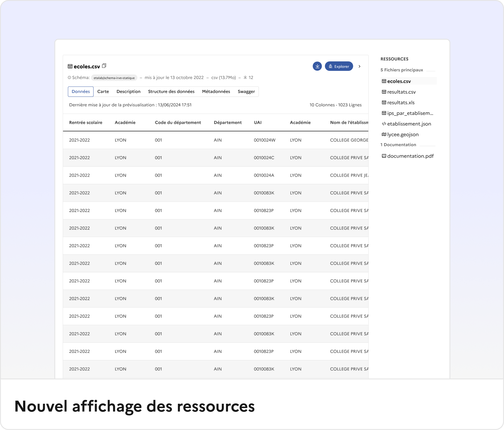
Task: Click the etalab/schema-irve-statique schema badge
Action: (114, 77)
